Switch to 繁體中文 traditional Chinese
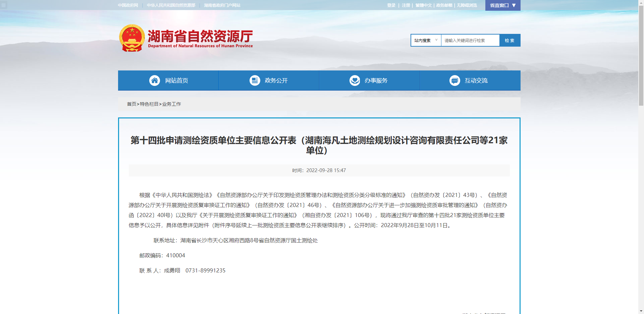The width and height of the screenshot is (644, 314). [x=424, y=5]
